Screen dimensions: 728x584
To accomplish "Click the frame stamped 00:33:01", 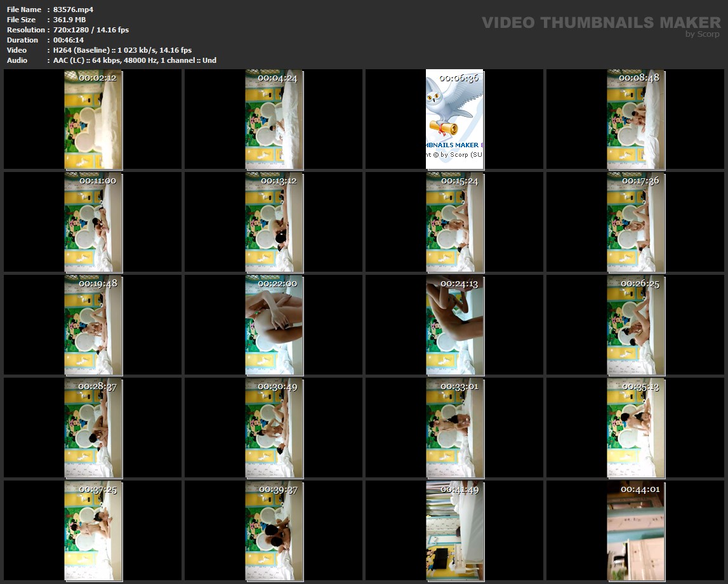I will point(454,428).
